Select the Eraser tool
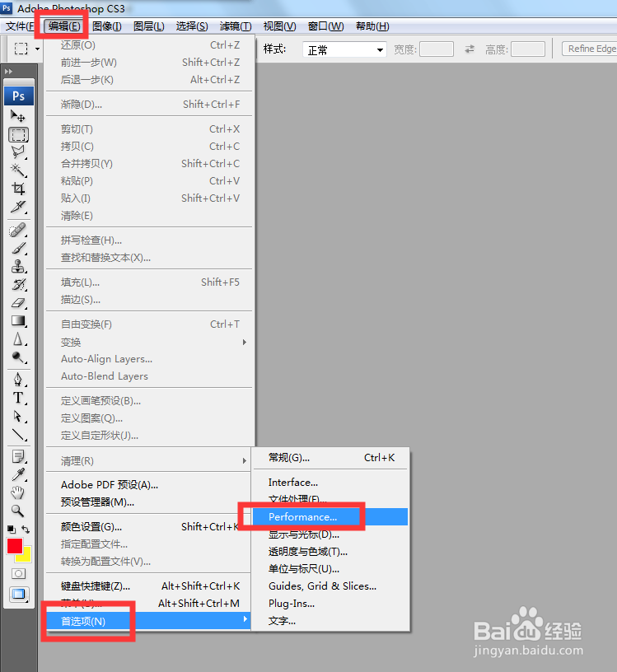The width and height of the screenshot is (617, 672). (x=18, y=302)
